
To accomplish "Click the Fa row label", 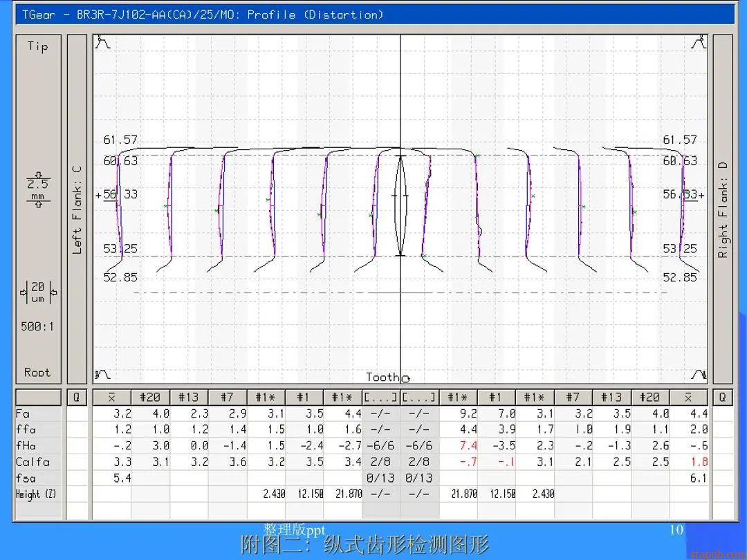I will pyautogui.click(x=23, y=414).
